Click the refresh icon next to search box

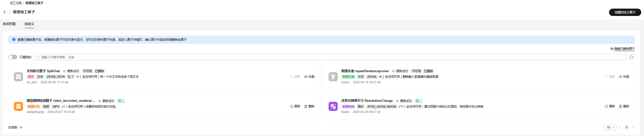point(632,57)
